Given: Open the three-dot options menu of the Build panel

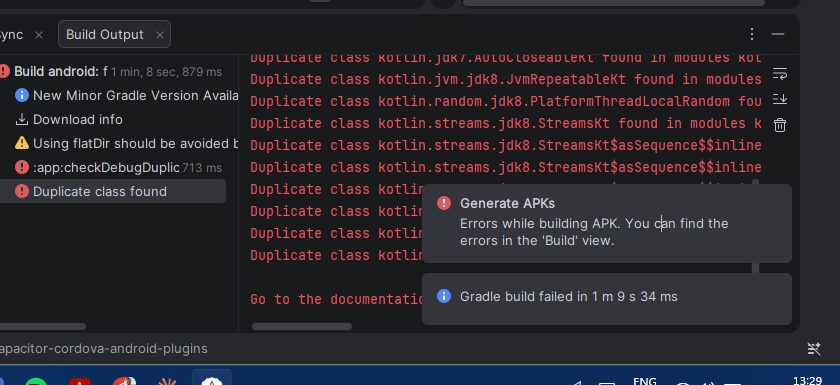Looking at the screenshot, I should tap(752, 34).
